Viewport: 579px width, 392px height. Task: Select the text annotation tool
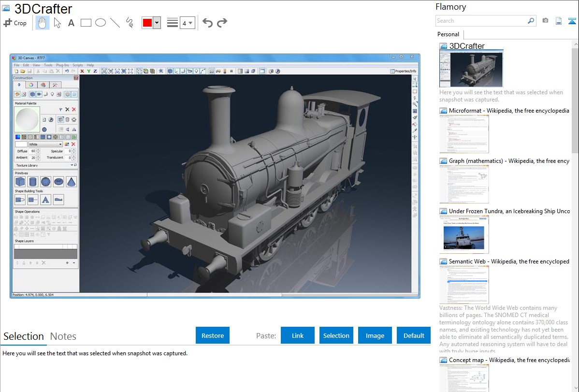tap(71, 23)
